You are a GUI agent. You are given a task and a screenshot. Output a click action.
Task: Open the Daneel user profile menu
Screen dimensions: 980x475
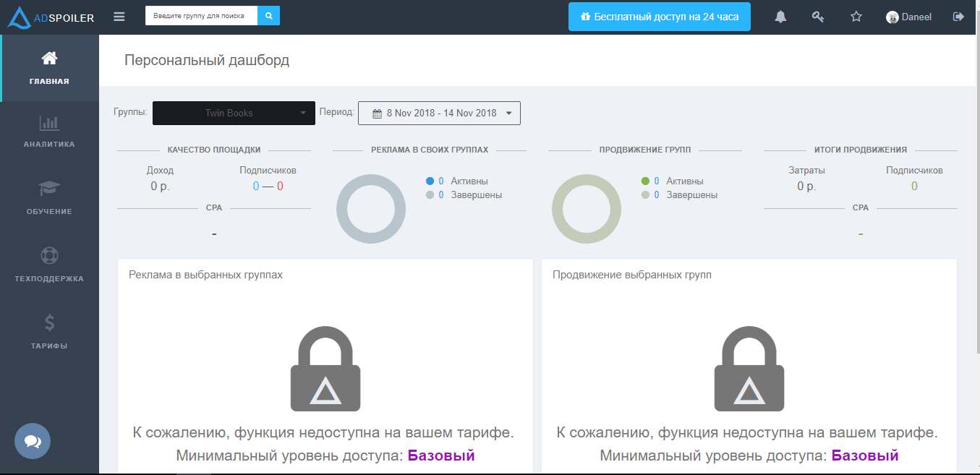tap(909, 17)
